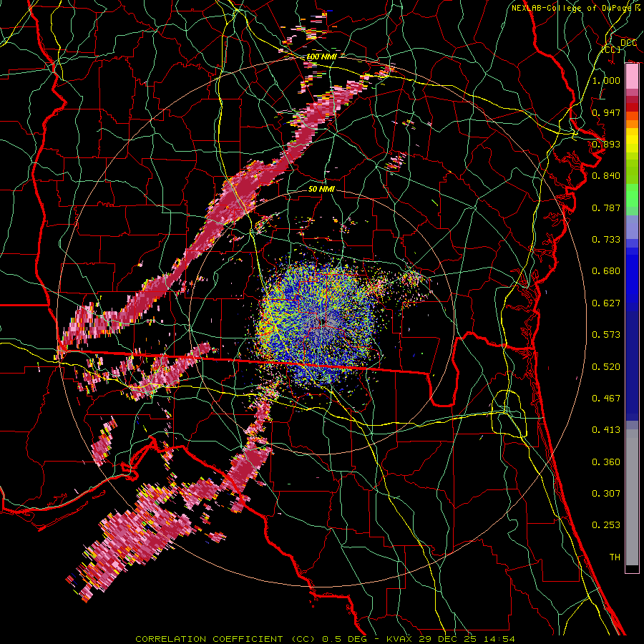Click the 100 NMI range ring label

tap(321, 57)
